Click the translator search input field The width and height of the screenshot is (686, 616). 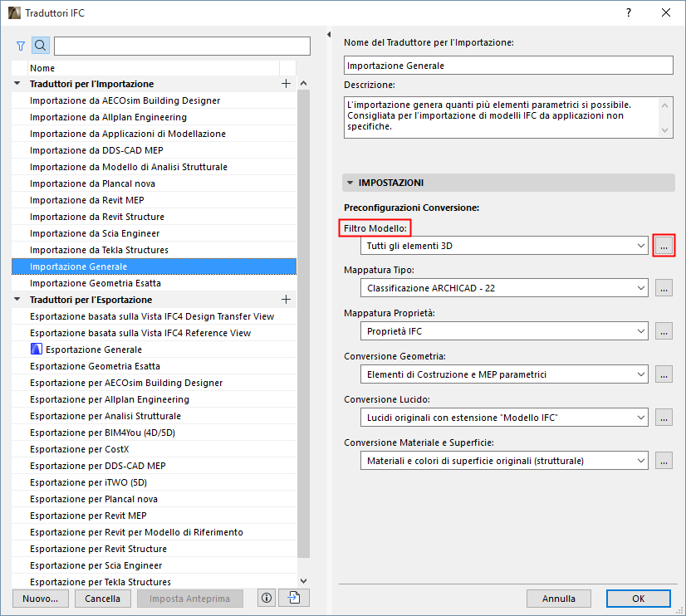click(x=182, y=46)
